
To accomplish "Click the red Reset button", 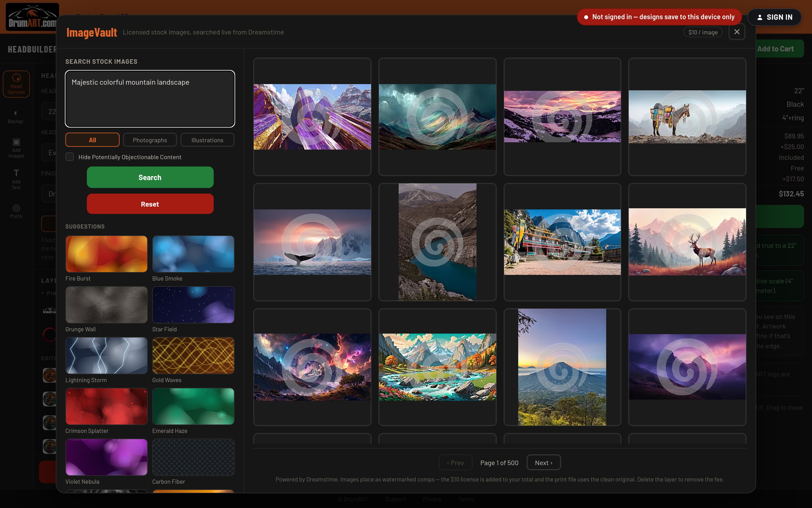I will 150,204.
